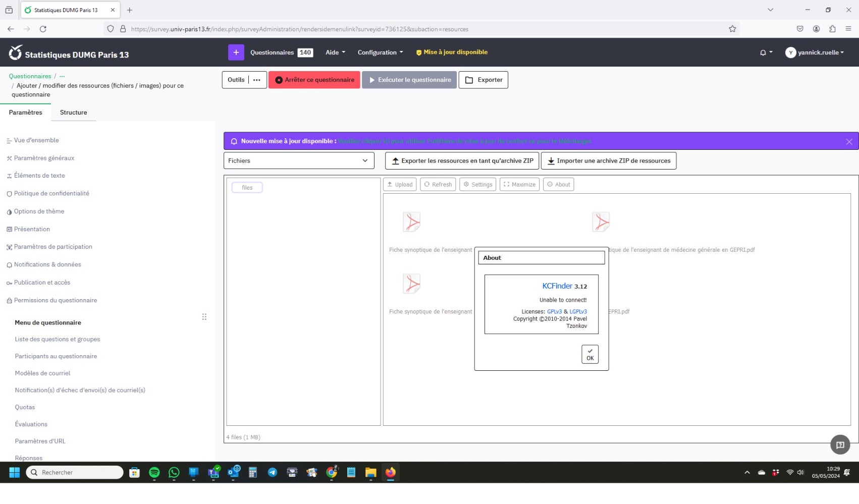Open the chat help icon at bottom right
Viewport: 859px width, 504px height.
click(840, 445)
